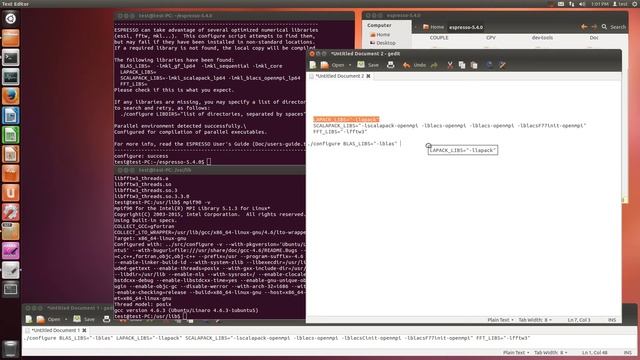The width and height of the screenshot is (640, 360).
Task: Launch LibreOffice Impress from launcher
Action: tap(11, 154)
